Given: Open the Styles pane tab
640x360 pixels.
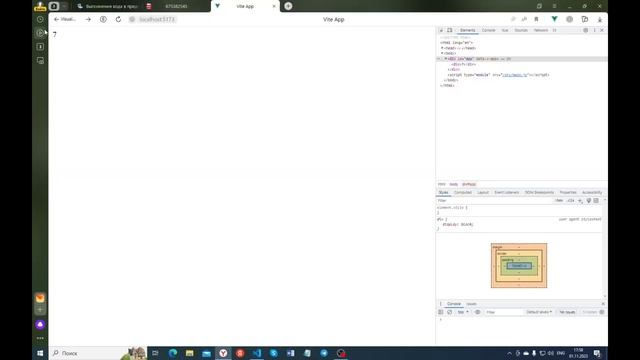Looking at the screenshot, I should [443, 192].
